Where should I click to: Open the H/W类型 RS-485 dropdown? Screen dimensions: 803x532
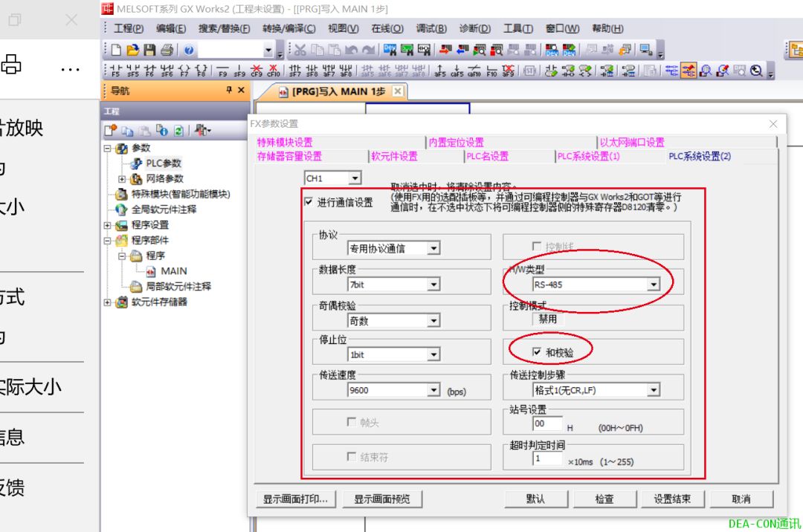pos(654,283)
